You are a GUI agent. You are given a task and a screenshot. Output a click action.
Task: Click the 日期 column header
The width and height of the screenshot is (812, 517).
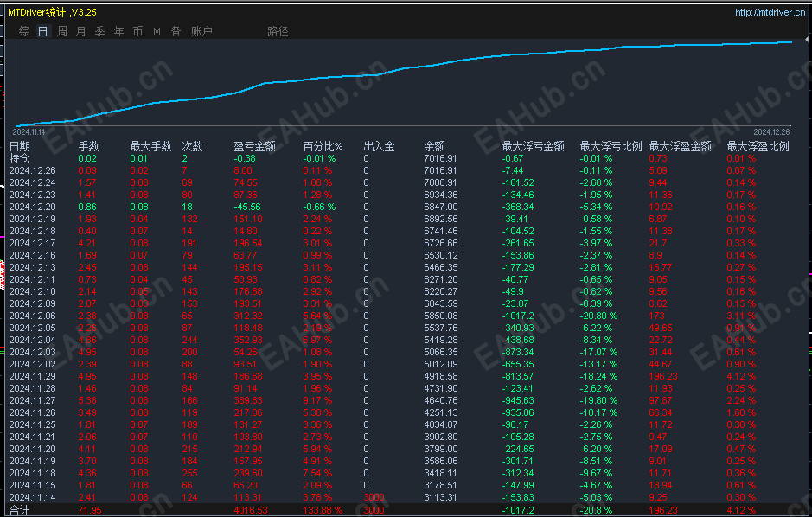tap(20, 146)
